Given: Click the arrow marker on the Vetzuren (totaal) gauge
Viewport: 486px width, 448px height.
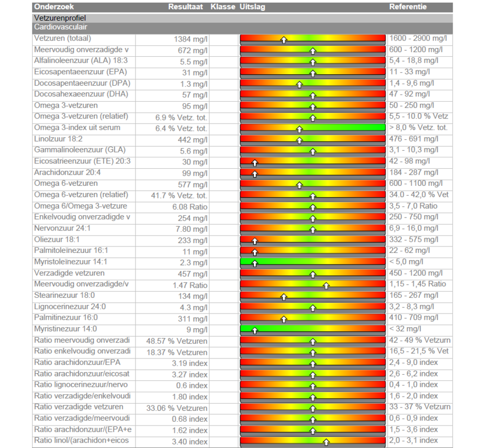Looking at the screenshot, I should (x=284, y=39).
